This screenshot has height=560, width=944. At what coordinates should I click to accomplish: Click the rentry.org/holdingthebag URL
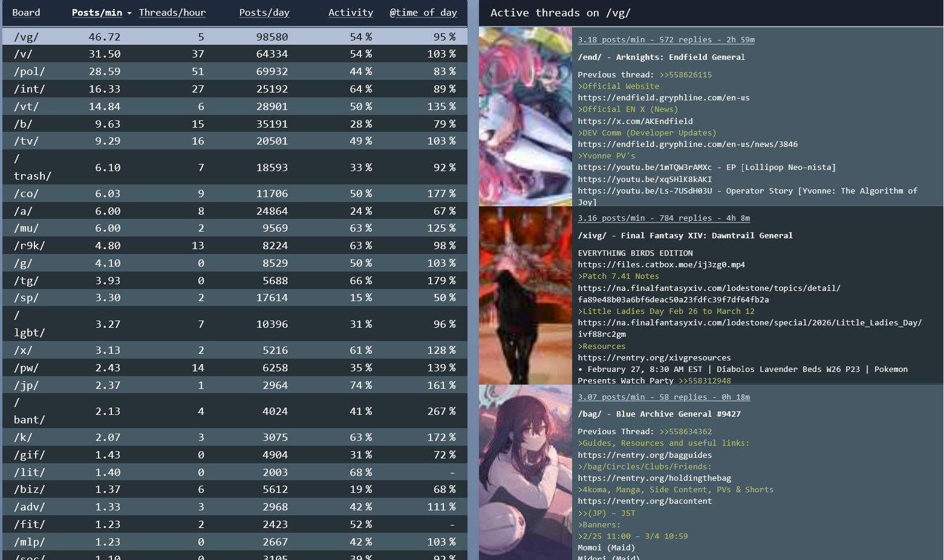point(654,478)
